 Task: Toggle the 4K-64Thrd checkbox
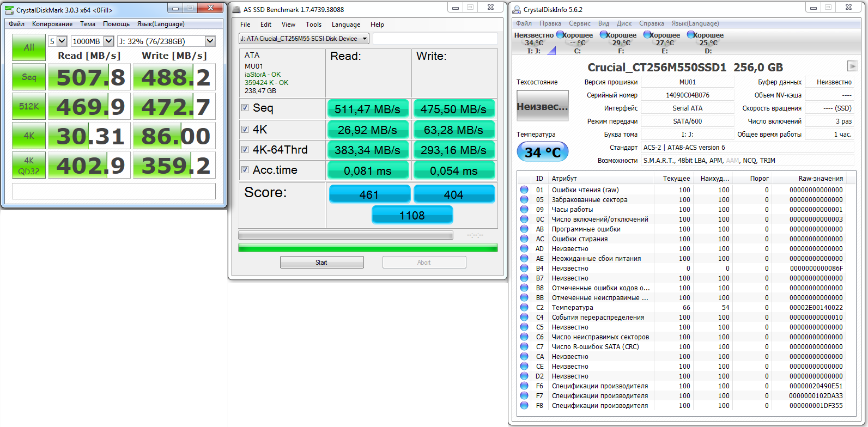[245, 150]
